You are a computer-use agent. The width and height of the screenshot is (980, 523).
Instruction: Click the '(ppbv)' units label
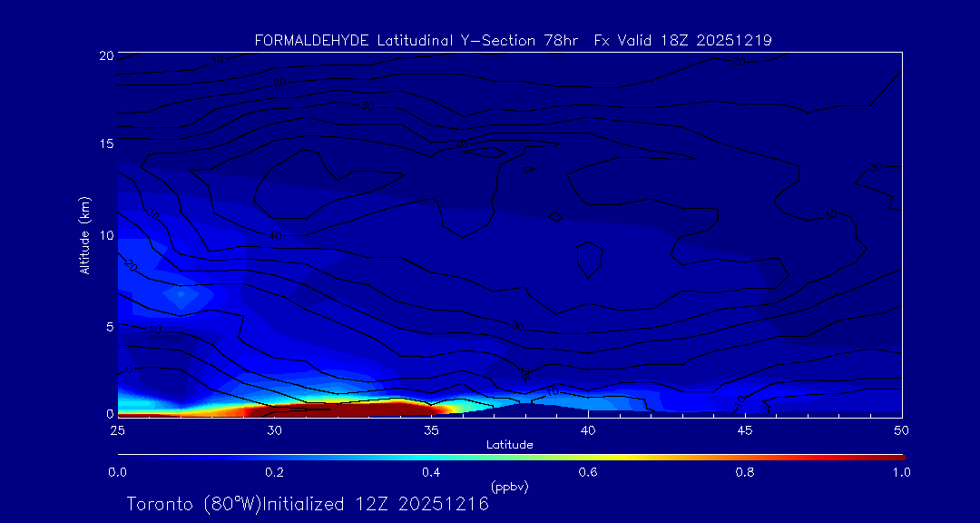coord(510,486)
